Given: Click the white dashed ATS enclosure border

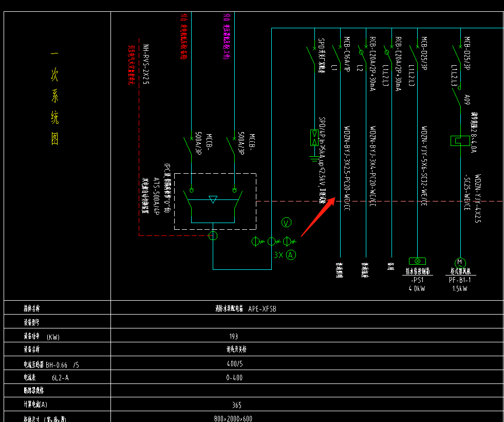Looking at the screenshot, I should (x=215, y=201).
